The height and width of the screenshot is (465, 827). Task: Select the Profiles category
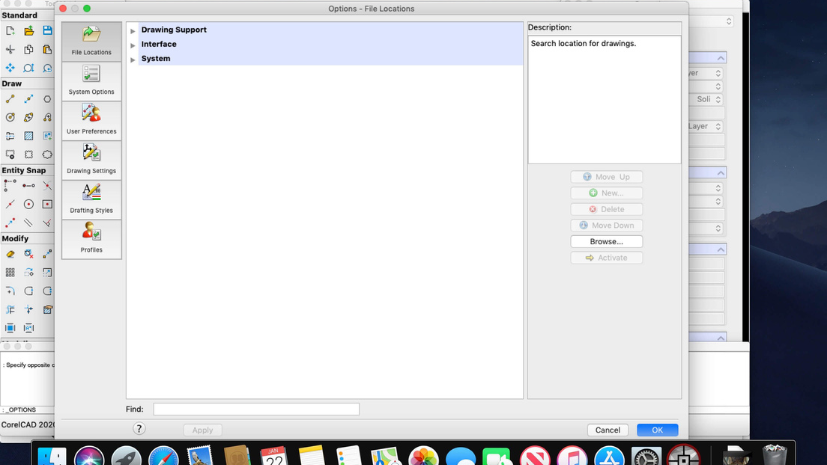pos(91,239)
